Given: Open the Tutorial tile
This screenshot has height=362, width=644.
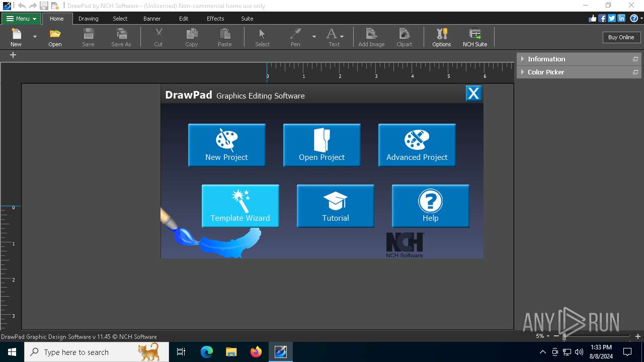Looking at the screenshot, I should pyautogui.click(x=336, y=206).
